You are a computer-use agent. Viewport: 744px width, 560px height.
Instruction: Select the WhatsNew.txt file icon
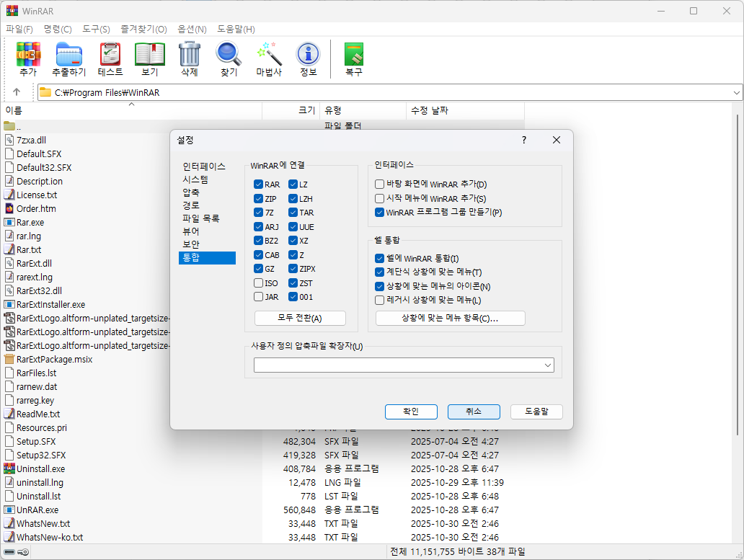[9, 523]
